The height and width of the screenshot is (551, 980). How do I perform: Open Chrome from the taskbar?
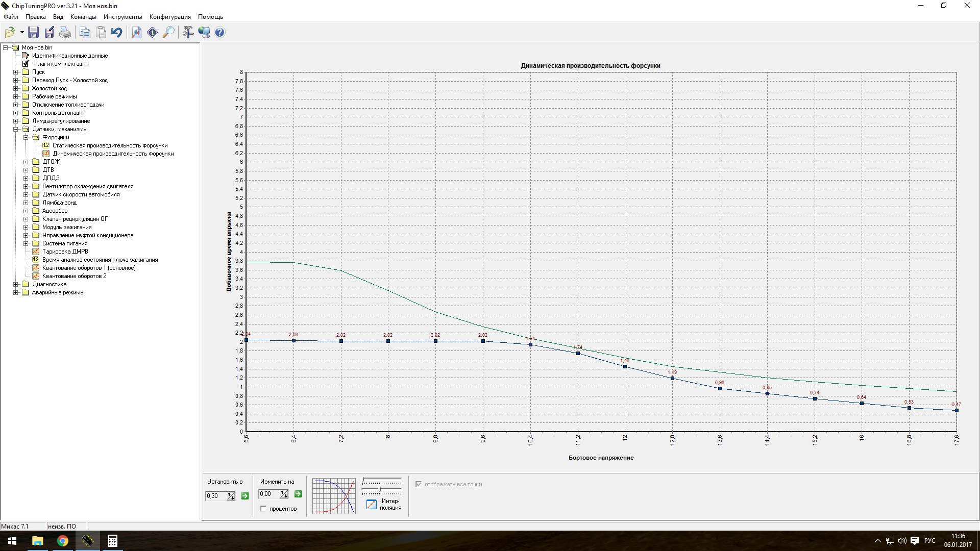pos(62,541)
